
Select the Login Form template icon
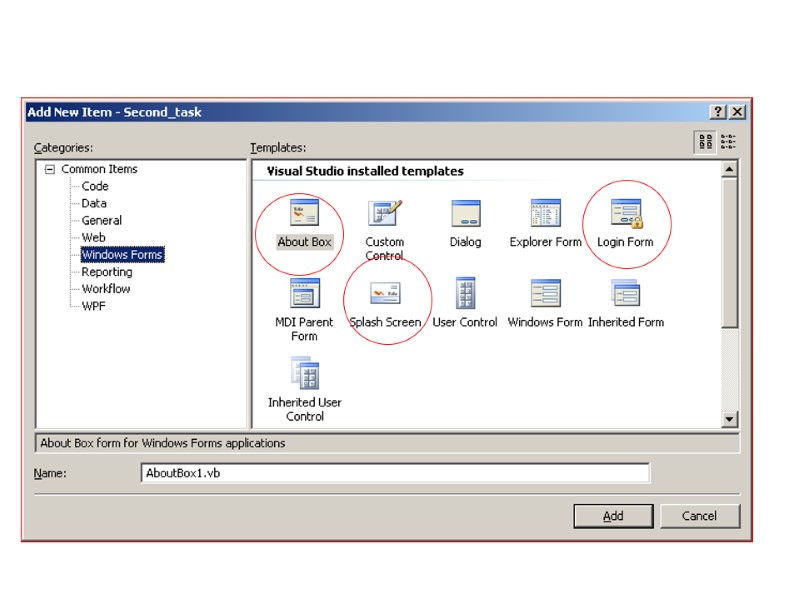tap(627, 213)
